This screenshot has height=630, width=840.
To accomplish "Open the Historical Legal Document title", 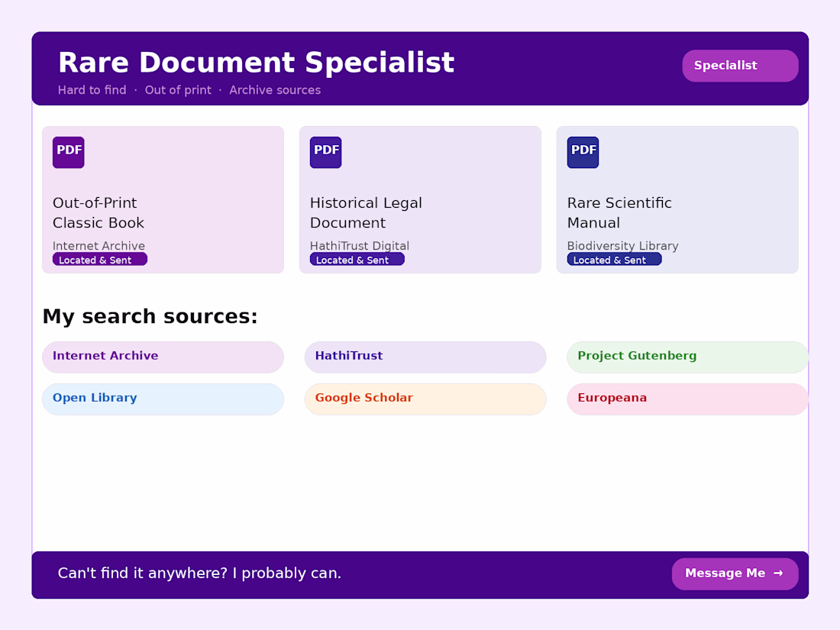I will 366,213.
